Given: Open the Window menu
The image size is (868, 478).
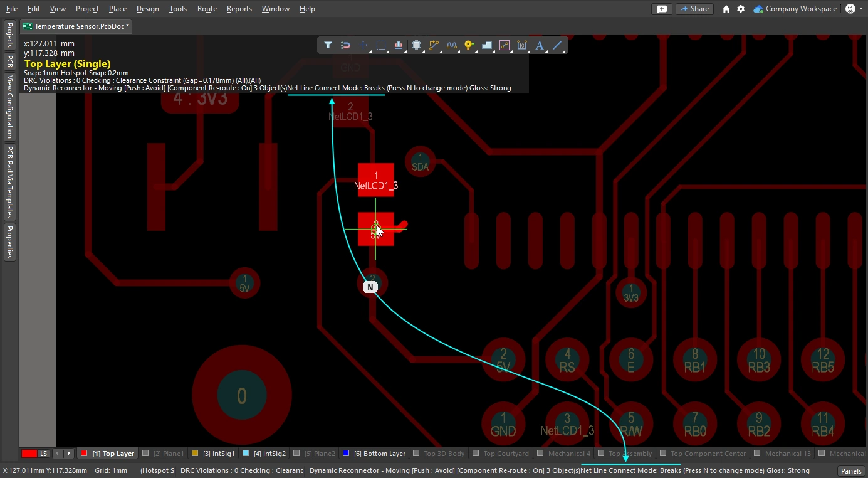Looking at the screenshot, I should (276, 9).
